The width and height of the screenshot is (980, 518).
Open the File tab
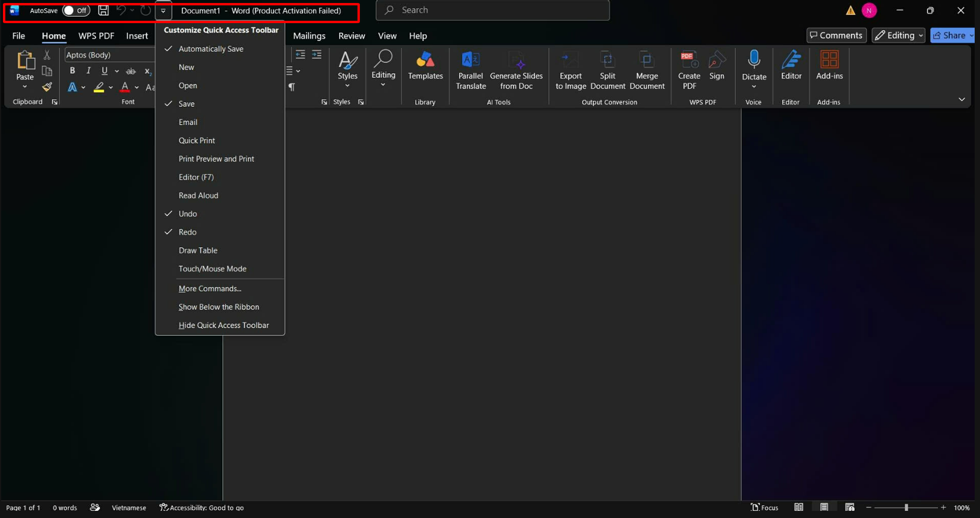18,36
